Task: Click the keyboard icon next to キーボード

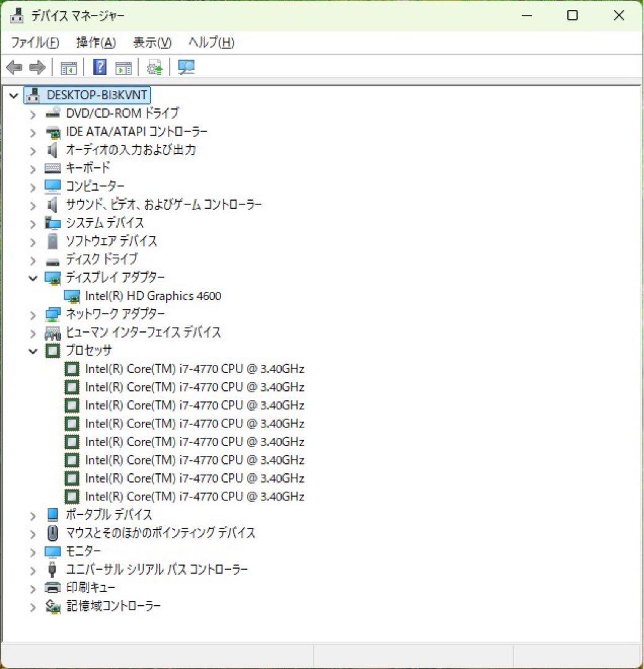Action: [53, 168]
